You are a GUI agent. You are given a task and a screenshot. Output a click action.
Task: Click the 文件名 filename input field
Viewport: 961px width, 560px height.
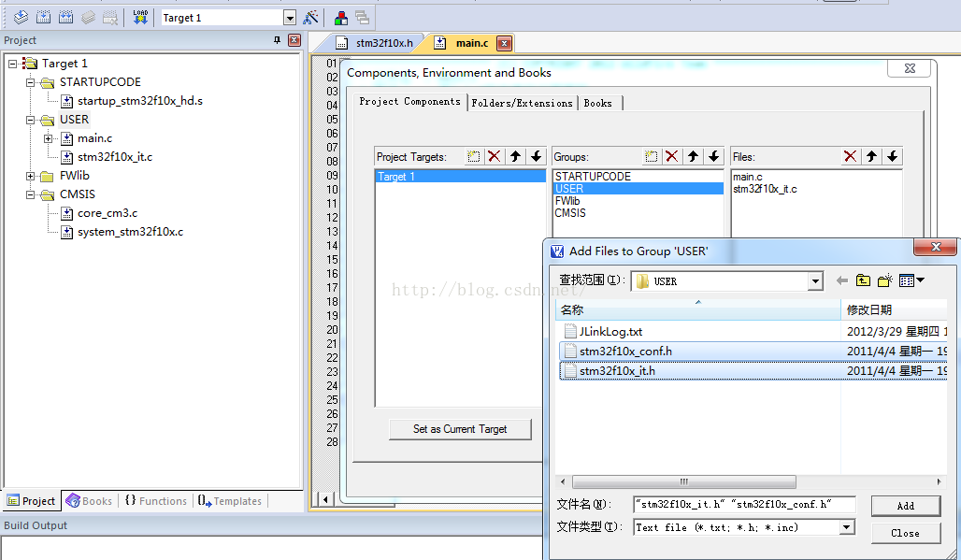pyautogui.click(x=744, y=504)
